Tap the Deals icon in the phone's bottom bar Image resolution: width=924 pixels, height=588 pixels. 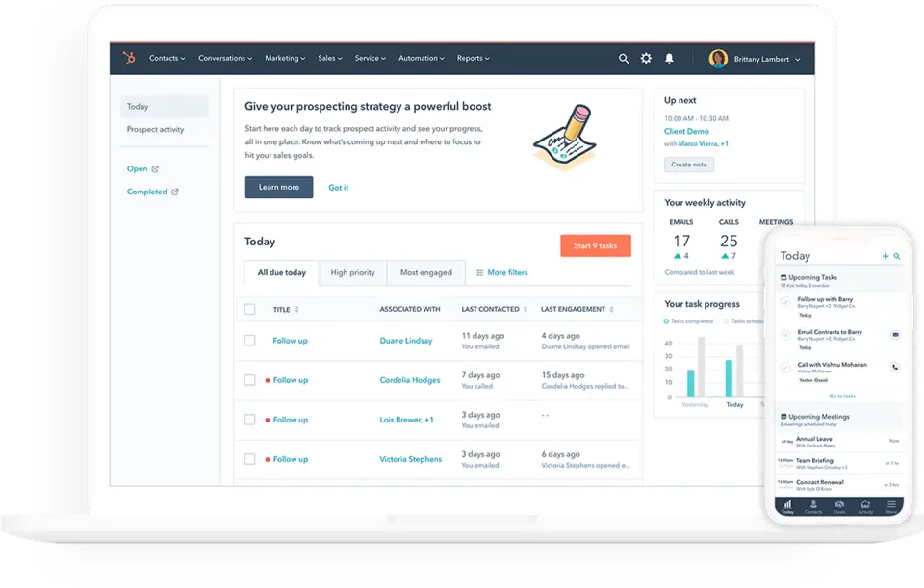(x=839, y=504)
